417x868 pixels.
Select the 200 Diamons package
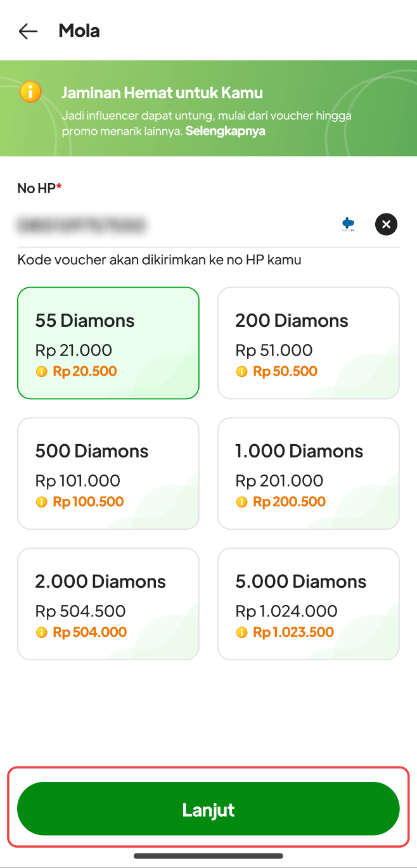[x=309, y=343]
